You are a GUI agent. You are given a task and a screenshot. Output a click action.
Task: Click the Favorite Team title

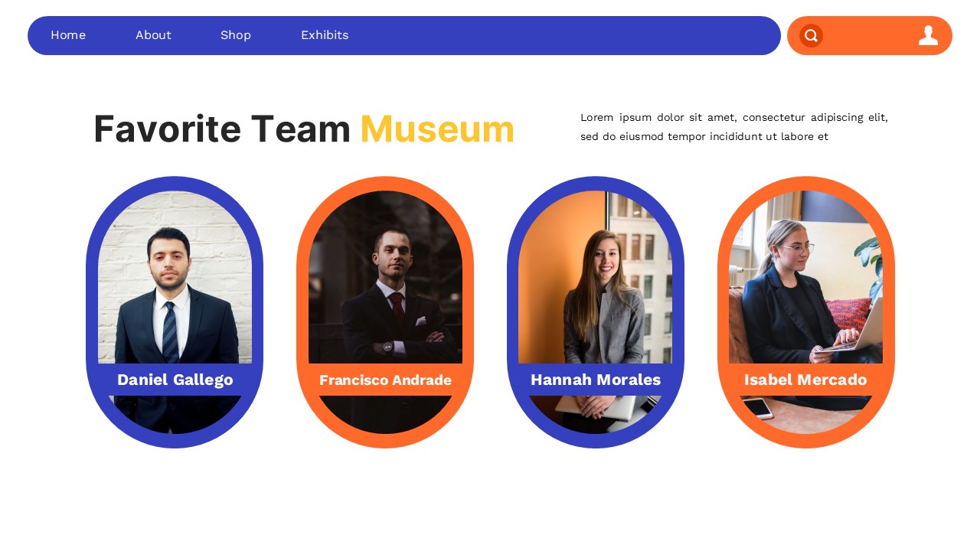pos(222,129)
